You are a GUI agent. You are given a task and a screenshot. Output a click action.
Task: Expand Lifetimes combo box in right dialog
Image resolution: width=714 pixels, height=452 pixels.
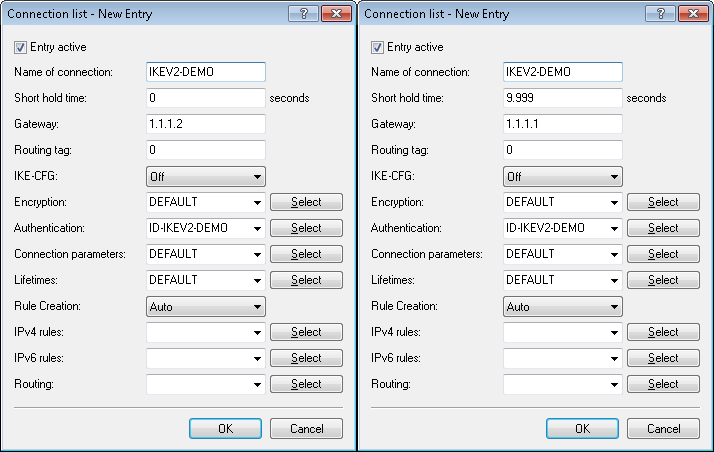[x=613, y=280]
